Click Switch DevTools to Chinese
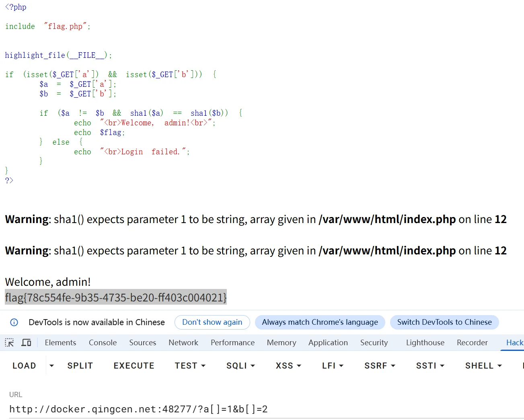The height and width of the screenshot is (420, 524). pos(444,322)
